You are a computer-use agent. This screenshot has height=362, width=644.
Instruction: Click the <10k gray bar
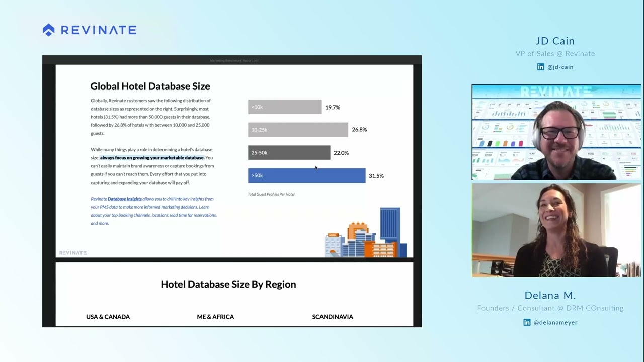coord(285,107)
